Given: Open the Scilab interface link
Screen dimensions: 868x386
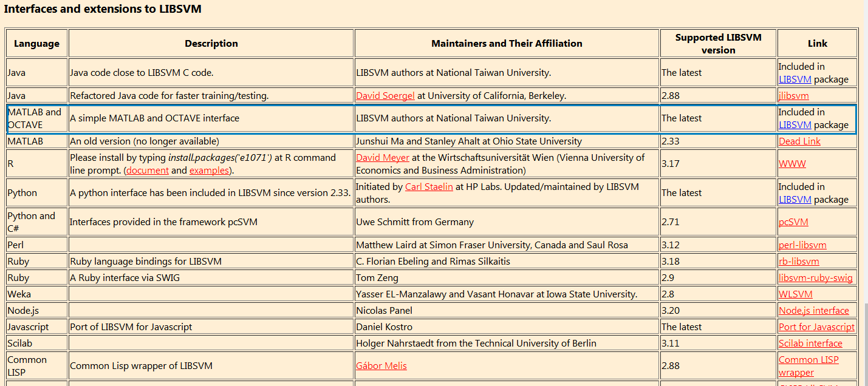Looking at the screenshot, I should point(810,343).
